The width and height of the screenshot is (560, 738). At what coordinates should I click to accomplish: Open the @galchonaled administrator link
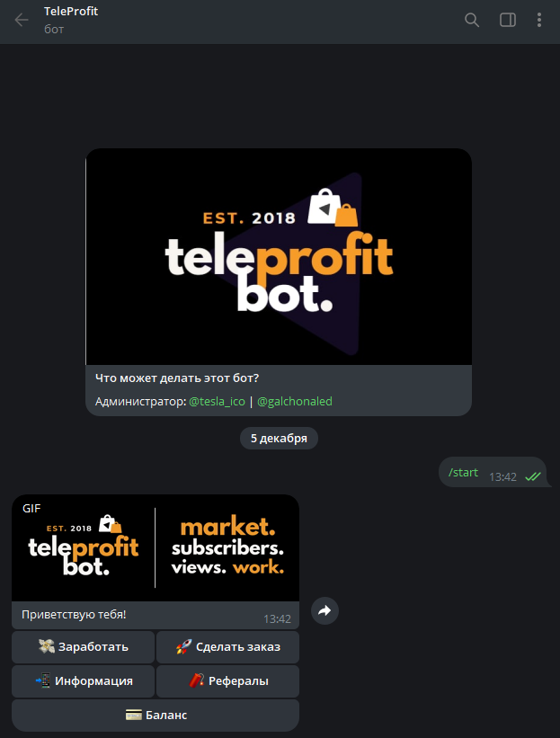pos(295,402)
